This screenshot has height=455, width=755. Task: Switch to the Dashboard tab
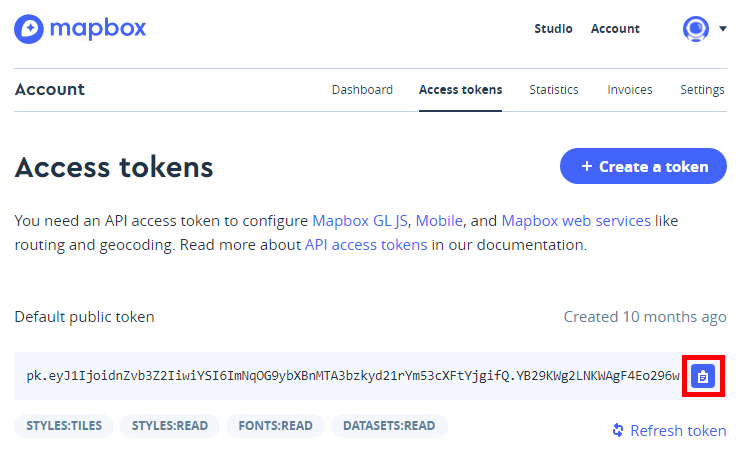(x=362, y=90)
